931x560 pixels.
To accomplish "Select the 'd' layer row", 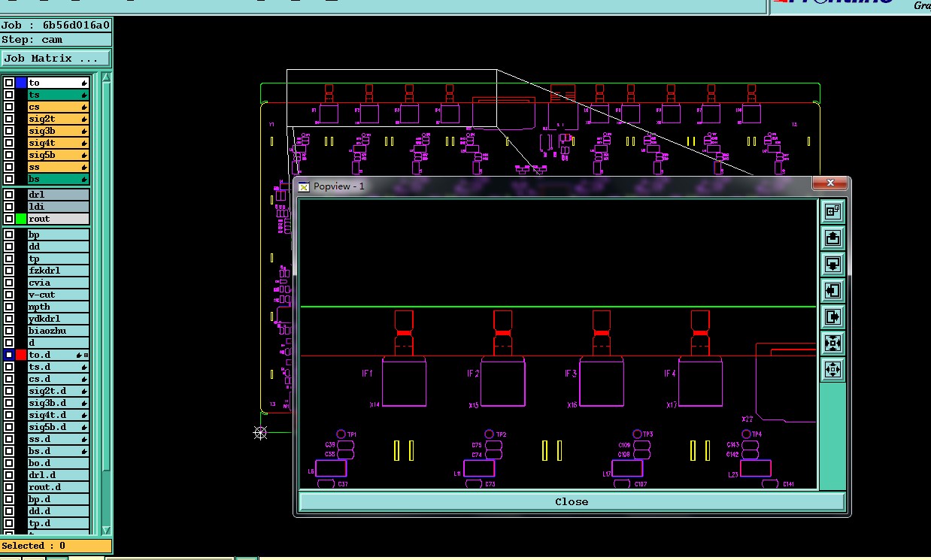I will tap(59, 343).
